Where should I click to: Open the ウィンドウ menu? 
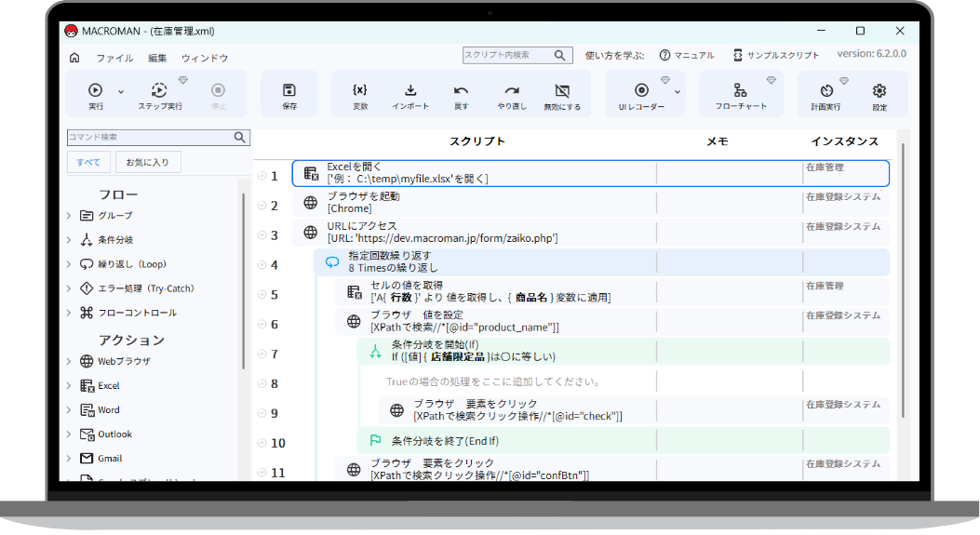coord(205,58)
